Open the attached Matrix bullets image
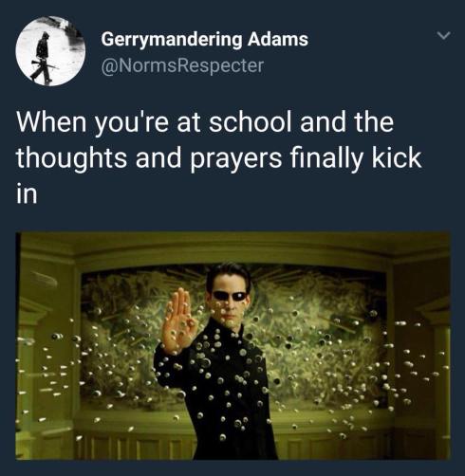Image resolution: width=465 pixels, height=476 pixels. (232, 345)
